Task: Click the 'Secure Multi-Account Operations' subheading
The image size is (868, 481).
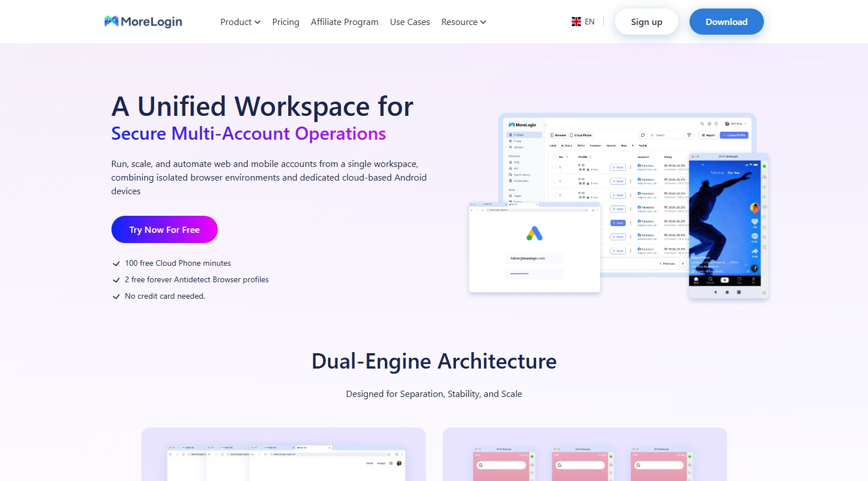Action: 248,133
